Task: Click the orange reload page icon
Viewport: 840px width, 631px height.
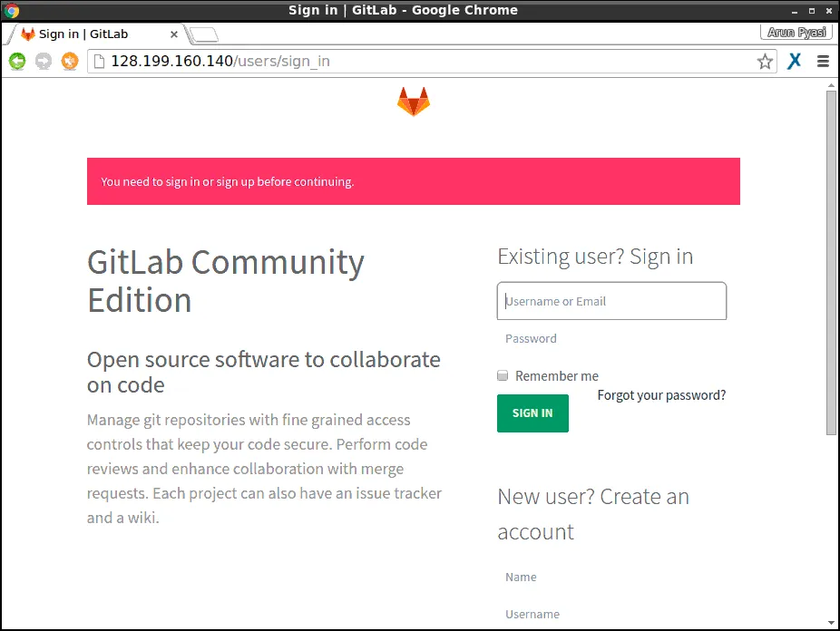Action: [68, 61]
